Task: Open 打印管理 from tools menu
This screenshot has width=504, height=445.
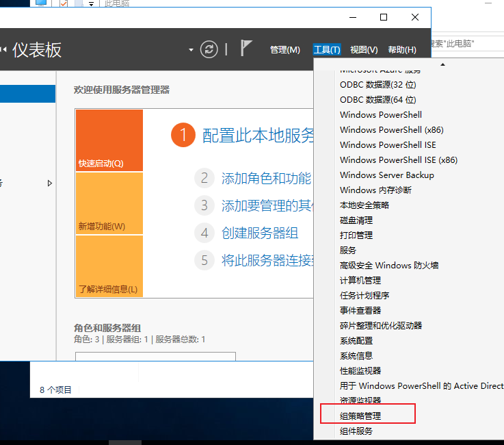Action: 356,236
